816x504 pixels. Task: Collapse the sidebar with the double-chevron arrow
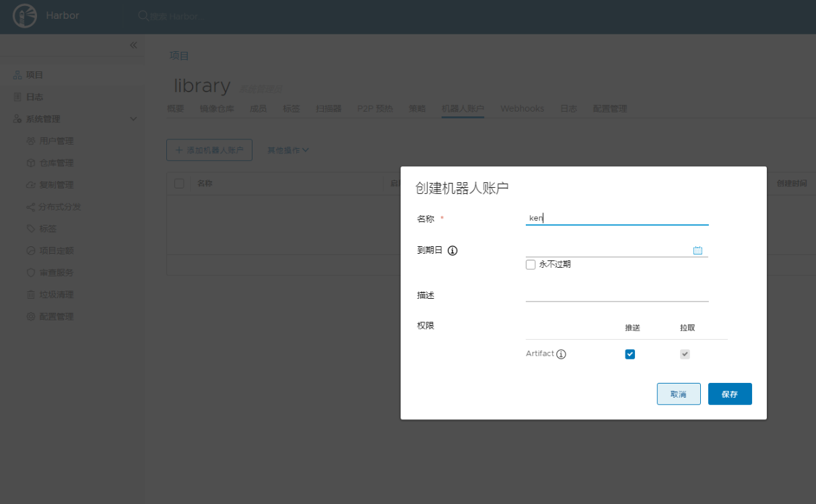133,45
